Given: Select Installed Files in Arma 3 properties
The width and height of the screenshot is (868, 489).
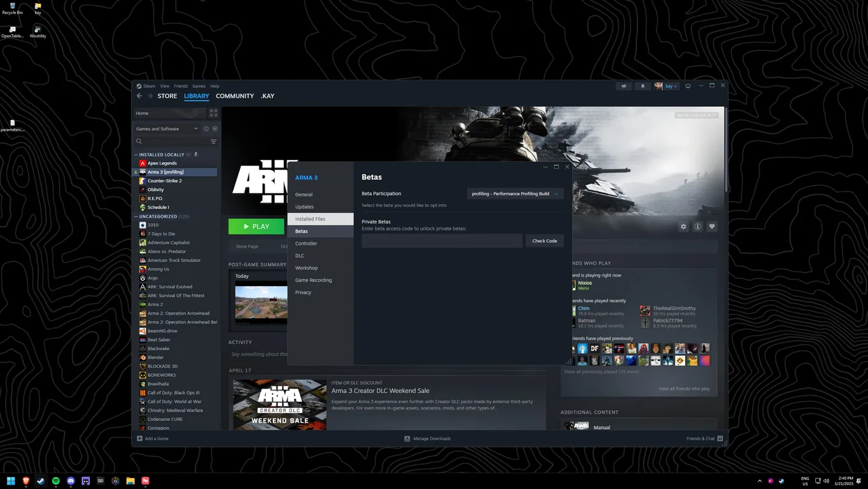Looking at the screenshot, I should pyautogui.click(x=321, y=219).
